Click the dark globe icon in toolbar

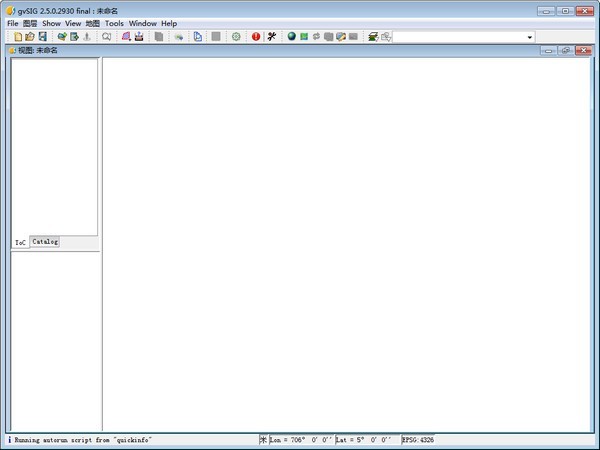(x=292, y=37)
